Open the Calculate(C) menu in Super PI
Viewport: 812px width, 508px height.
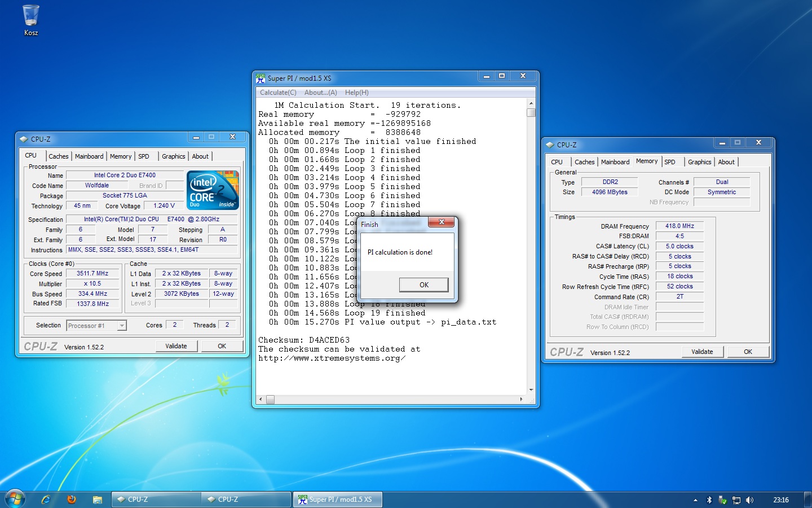278,93
